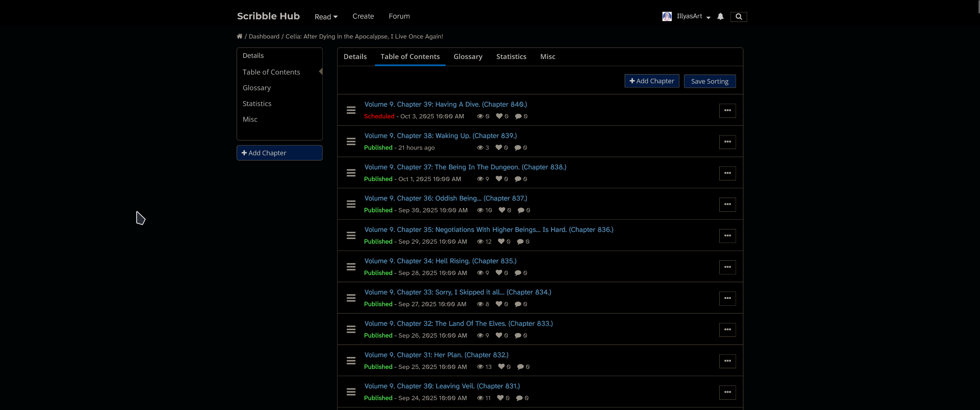Open Chapter 33: Sorry, I Skipped it all link
Screen dimensions: 980x410
457,292
